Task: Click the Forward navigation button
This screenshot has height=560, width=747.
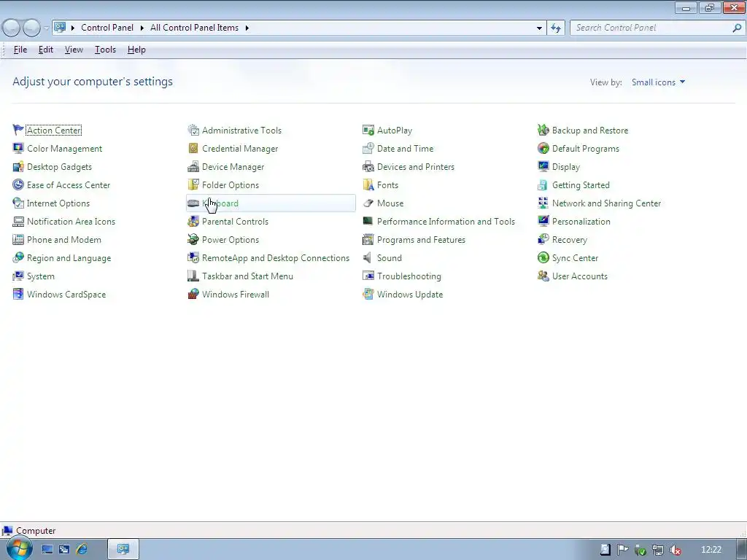Action: 31,28
